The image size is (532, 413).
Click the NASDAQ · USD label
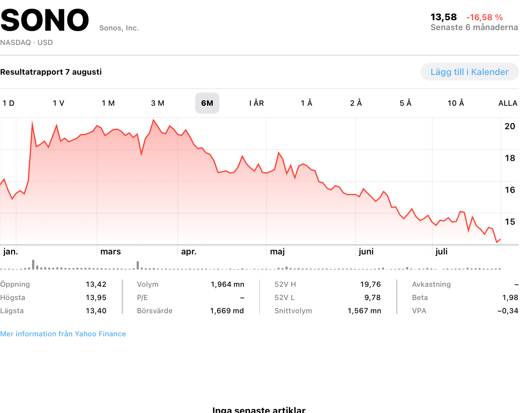[26, 42]
